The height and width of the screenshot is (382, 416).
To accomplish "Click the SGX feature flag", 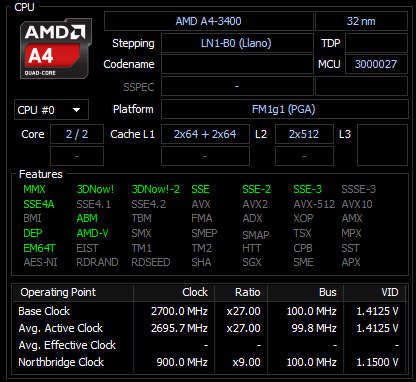I will point(252,262).
